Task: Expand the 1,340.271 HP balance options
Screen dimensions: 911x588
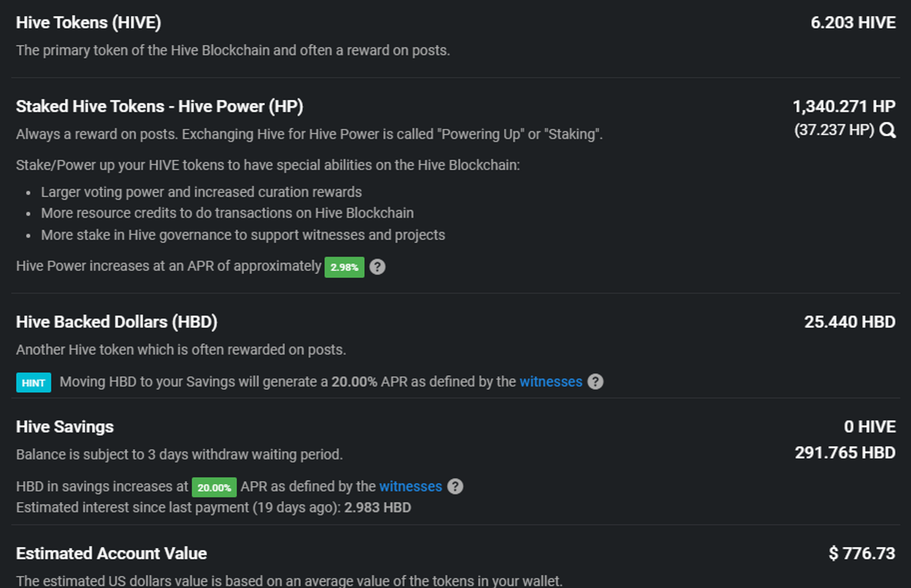Action: coord(844,106)
